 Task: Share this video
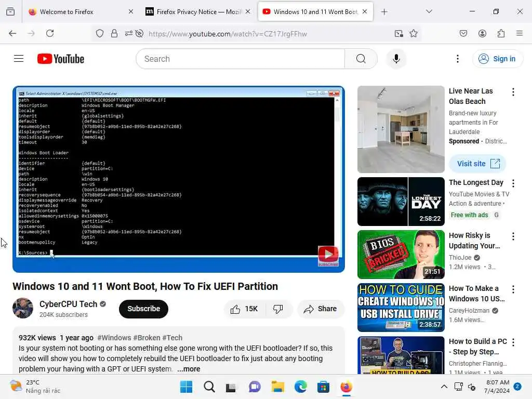pos(321,309)
